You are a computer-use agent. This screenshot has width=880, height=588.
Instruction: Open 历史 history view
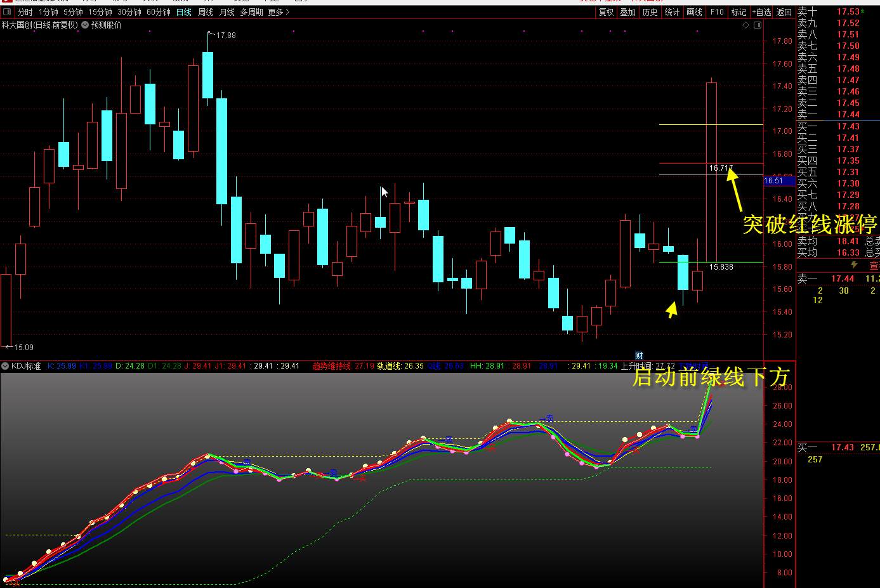click(650, 12)
